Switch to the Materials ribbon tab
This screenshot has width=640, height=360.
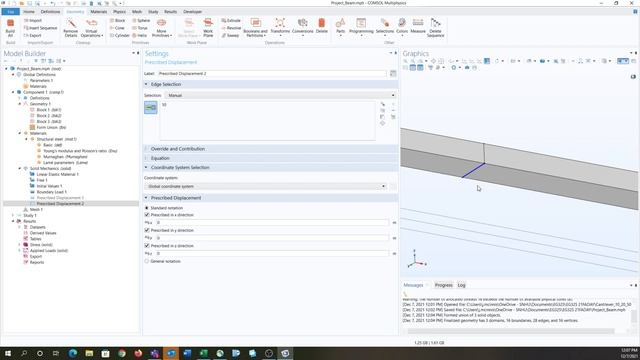[99, 12]
